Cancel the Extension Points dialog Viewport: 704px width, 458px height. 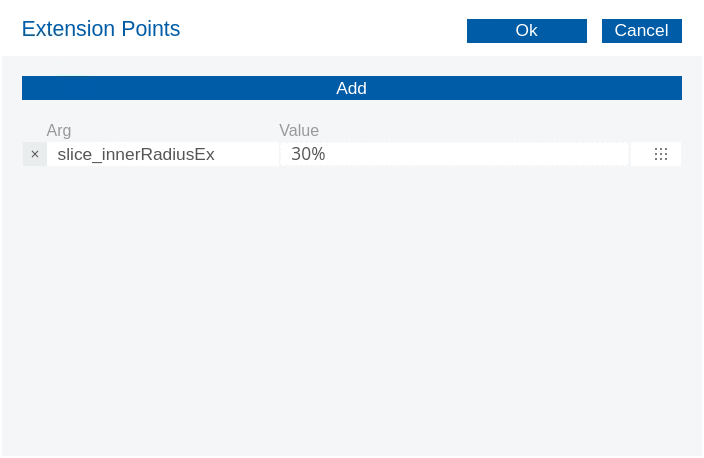[x=641, y=31]
